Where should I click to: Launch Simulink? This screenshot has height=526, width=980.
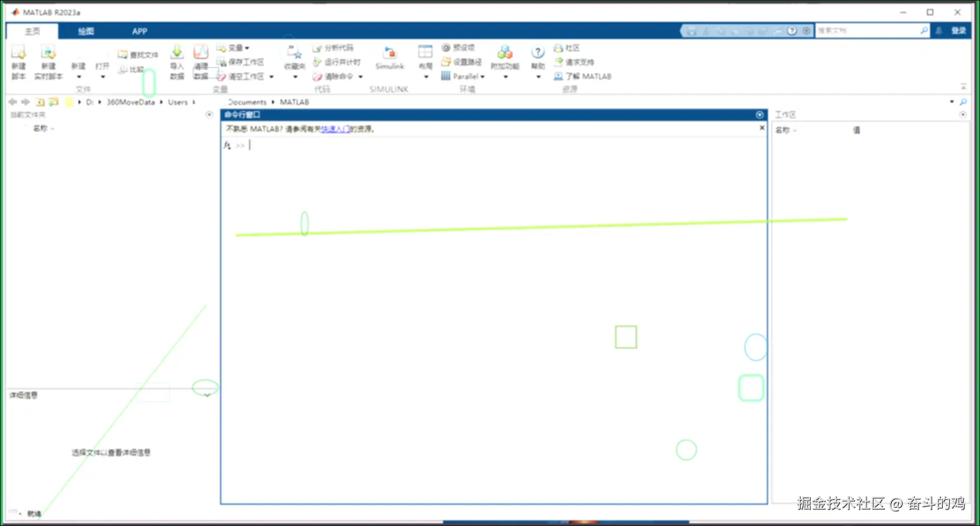389,58
